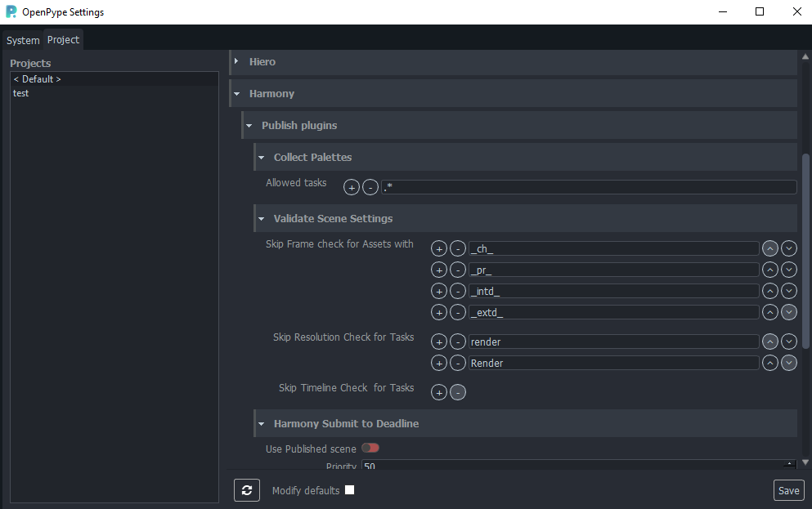This screenshot has height=509, width=812.
Task: Click the refresh defaults icon
Action: click(246, 490)
